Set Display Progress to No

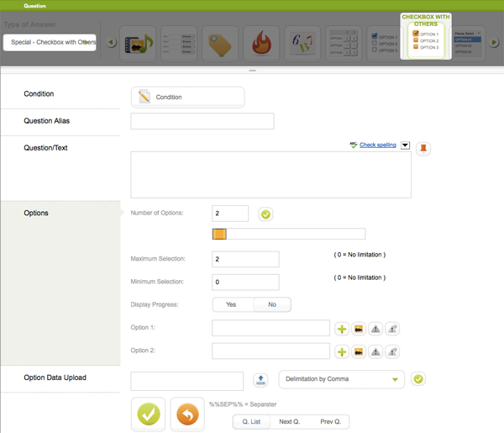tap(272, 304)
